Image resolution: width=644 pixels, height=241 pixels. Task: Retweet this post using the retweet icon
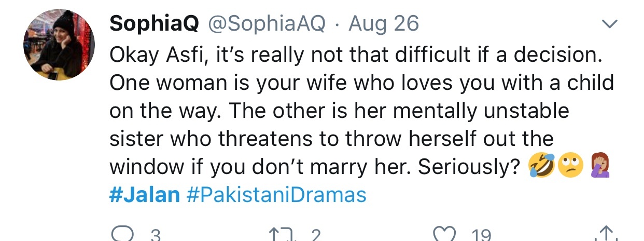(x=280, y=235)
